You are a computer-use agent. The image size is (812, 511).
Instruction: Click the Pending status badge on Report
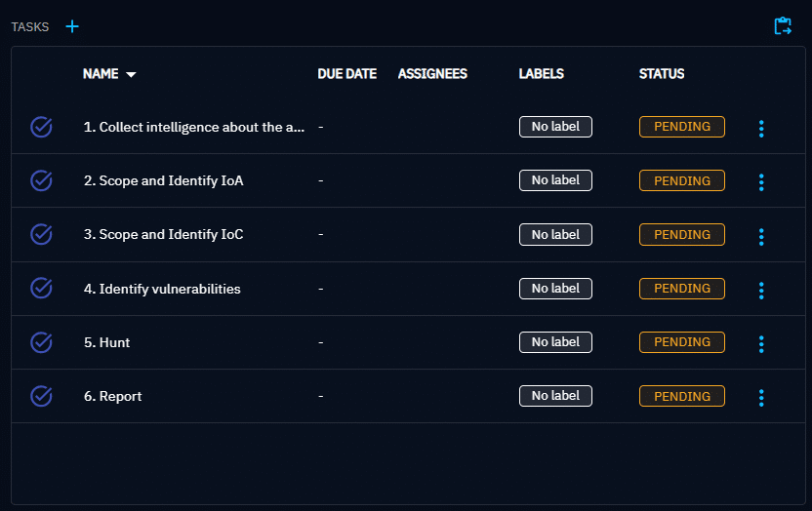681,396
